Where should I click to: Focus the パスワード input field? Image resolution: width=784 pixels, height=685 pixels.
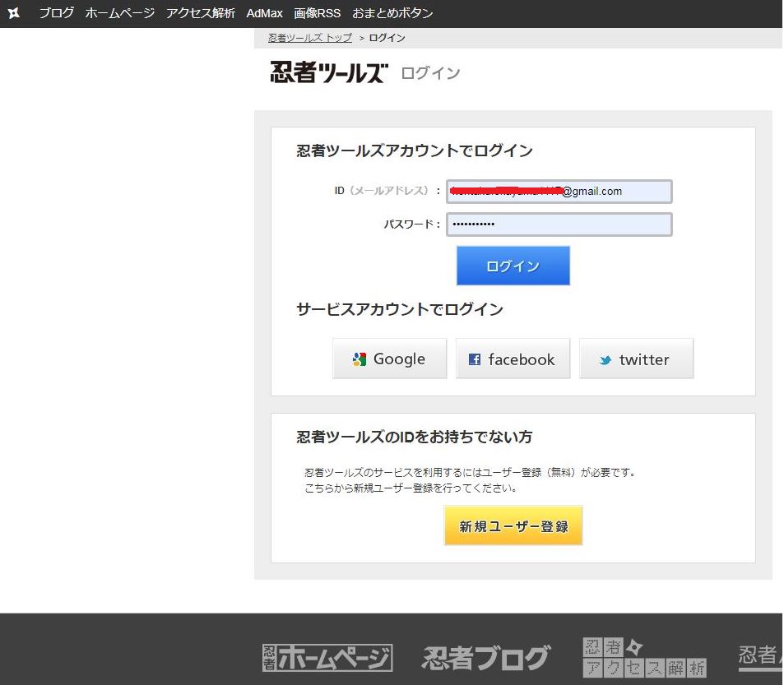[559, 224]
